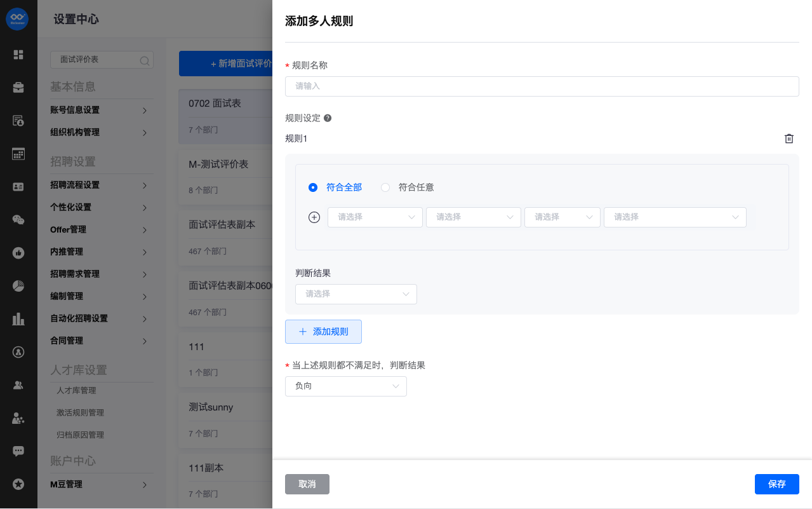Open M豆管理 menu item

(x=102, y=484)
